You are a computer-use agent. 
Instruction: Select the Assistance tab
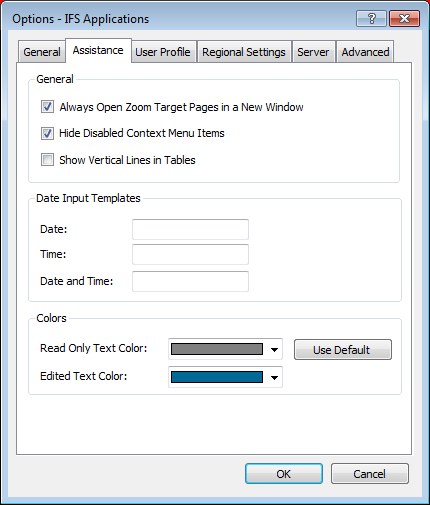(x=98, y=50)
